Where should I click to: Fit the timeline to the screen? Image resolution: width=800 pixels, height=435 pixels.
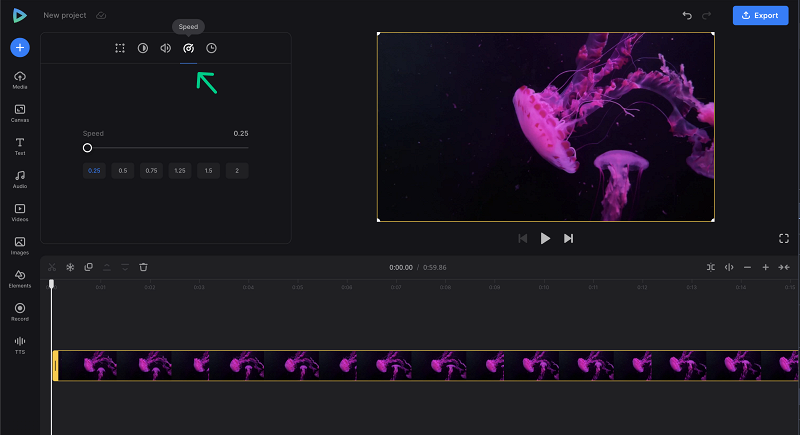pyautogui.click(x=784, y=267)
